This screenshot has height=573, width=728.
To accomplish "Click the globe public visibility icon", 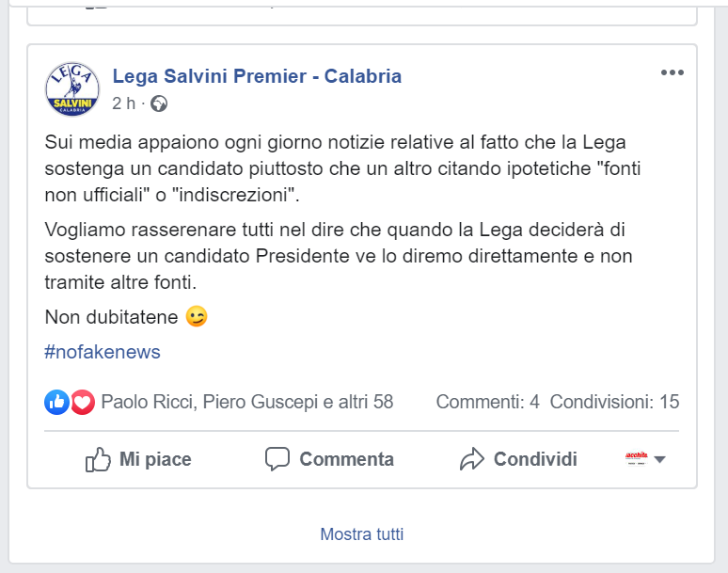I will (159, 103).
